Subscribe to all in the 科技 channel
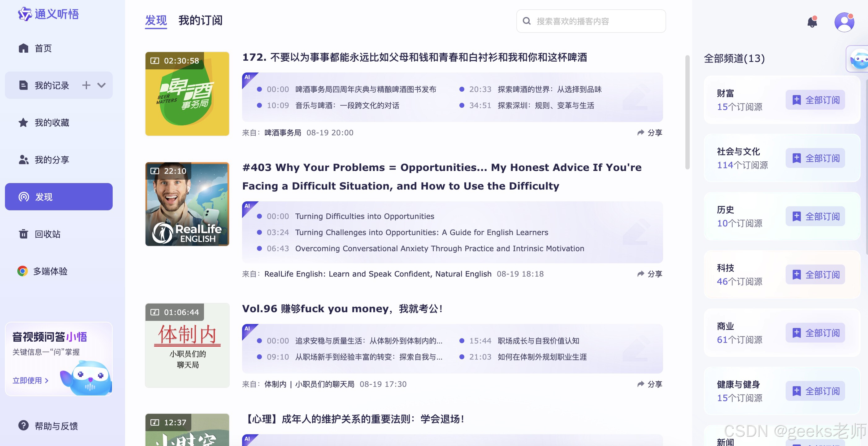Screen dimensions: 868x446 pos(815,275)
